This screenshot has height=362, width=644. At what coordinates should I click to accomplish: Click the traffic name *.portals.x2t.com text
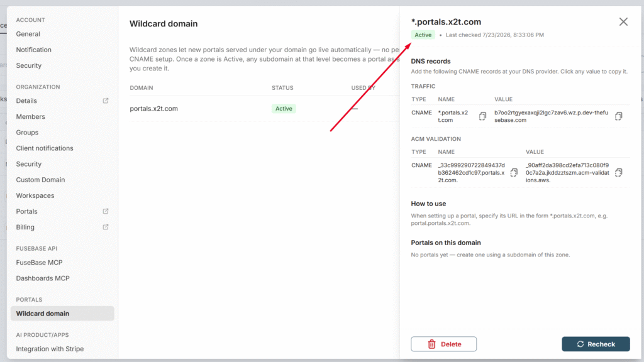[453, 116]
